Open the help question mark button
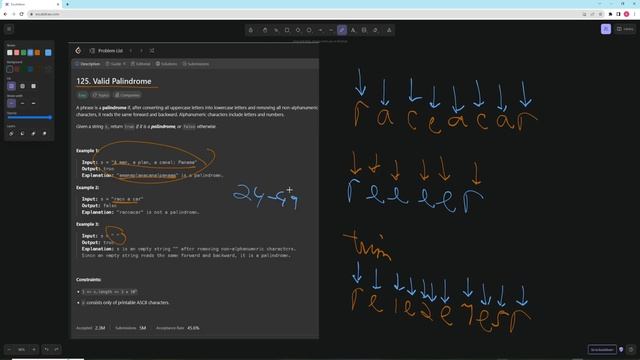The image size is (640, 360). click(x=631, y=350)
